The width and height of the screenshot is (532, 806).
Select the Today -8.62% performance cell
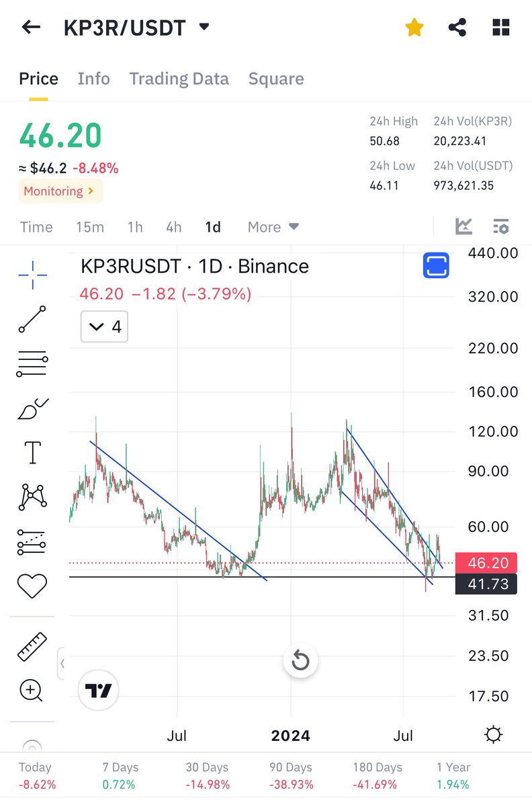pos(38,776)
